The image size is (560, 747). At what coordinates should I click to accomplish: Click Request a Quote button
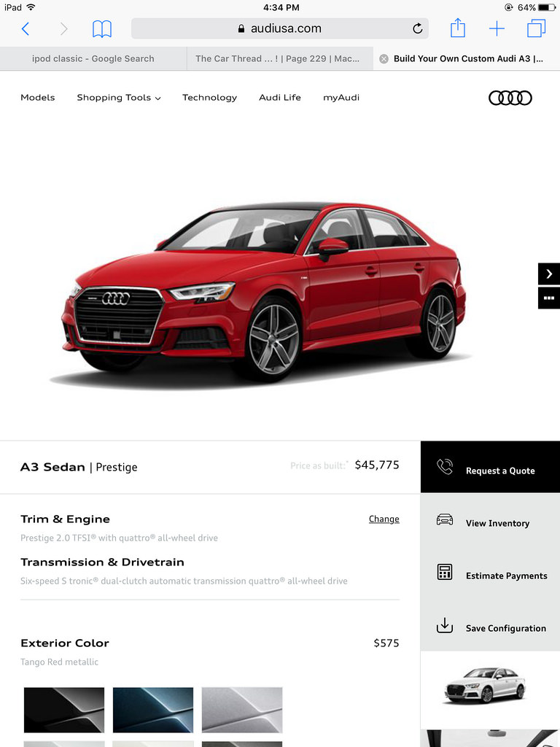[490, 467]
